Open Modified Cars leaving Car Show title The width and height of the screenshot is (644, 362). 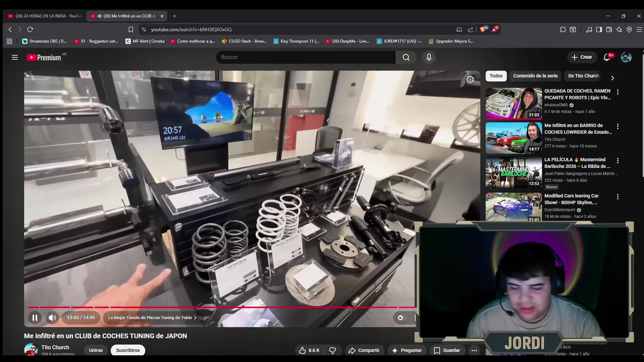[x=572, y=199]
